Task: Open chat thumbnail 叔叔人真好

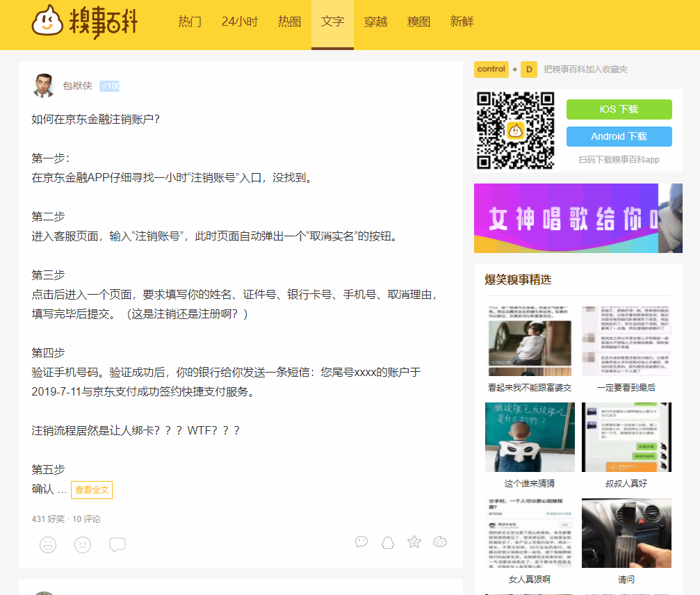Action: point(626,437)
